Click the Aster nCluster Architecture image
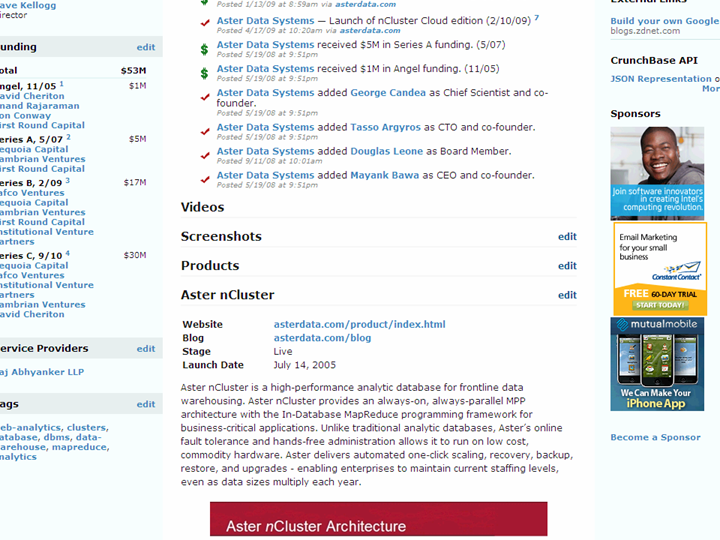The width and height of the screenshot is (720, 540). click(378, 521)
